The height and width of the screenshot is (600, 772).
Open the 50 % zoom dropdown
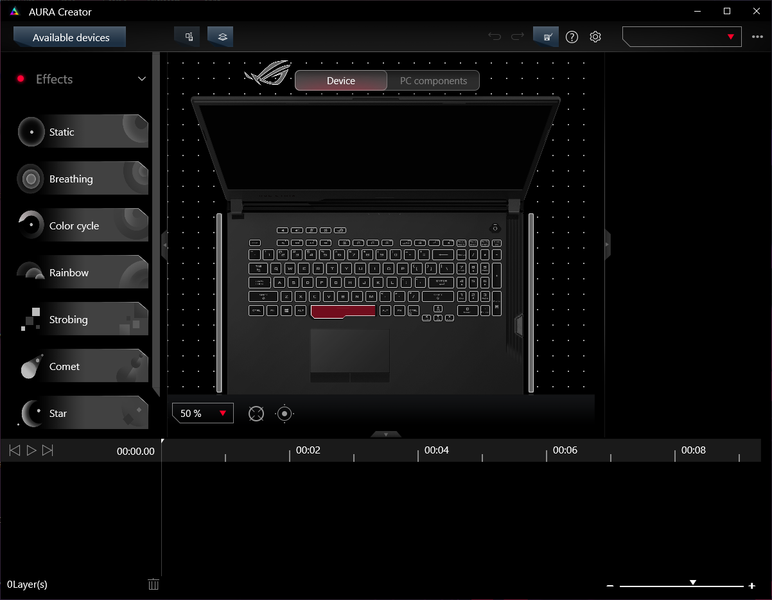click(203, 413)
